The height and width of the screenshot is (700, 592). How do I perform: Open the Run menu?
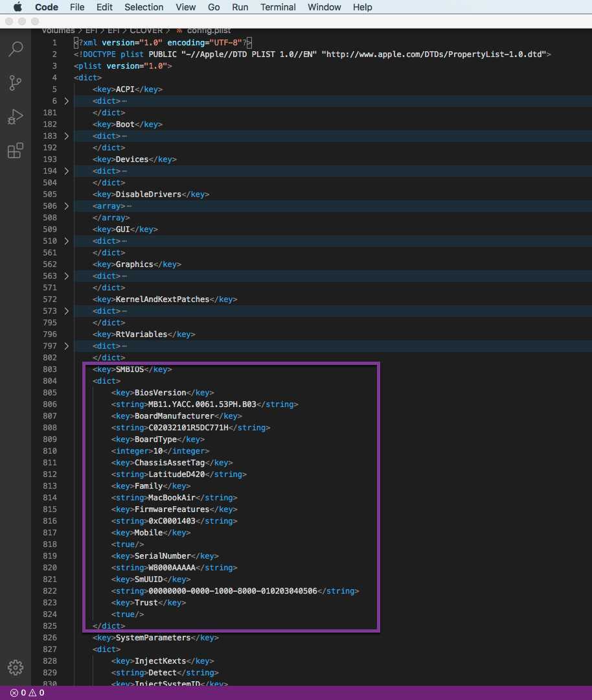(x=240, y=7)
